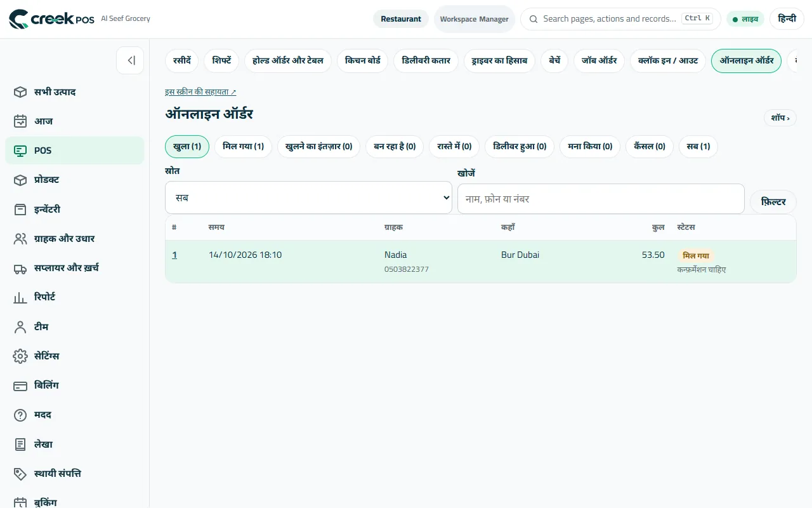Click the सभी उत्पाद box icon
The image size is (812, 508).
pos(20,92)
